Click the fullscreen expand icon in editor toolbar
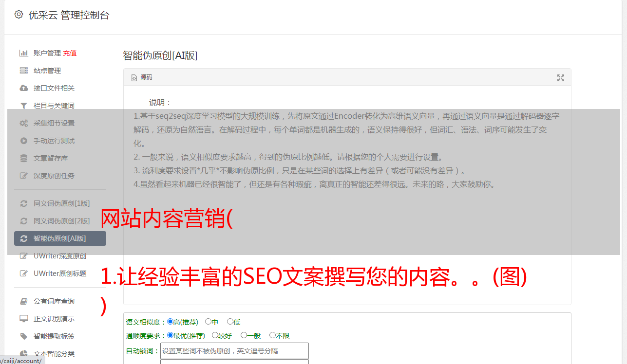This screenshot has height=364, width=627. (561, 78)
